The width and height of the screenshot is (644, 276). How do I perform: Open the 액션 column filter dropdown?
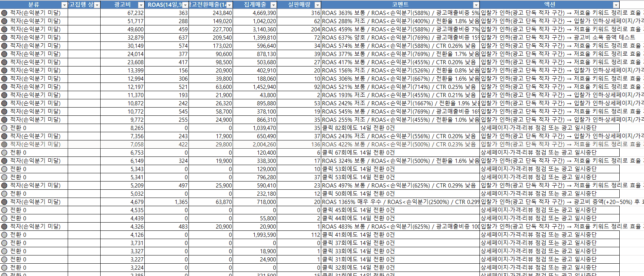click(616, 5)
